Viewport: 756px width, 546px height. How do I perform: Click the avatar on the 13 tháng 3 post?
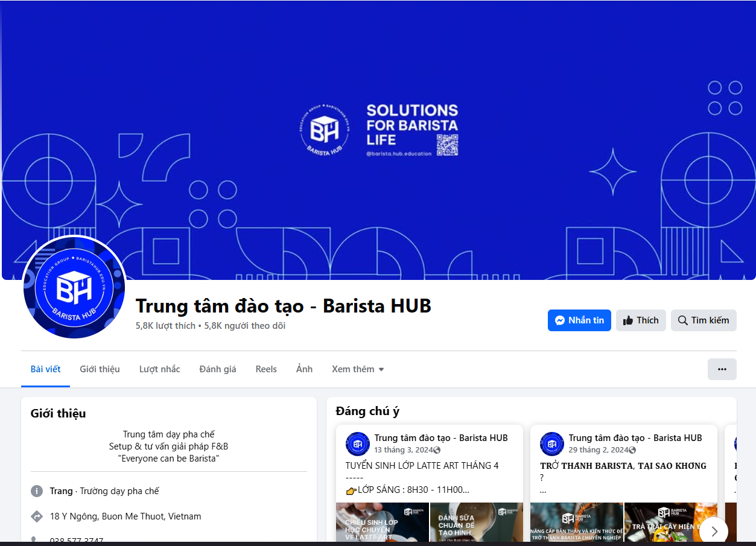coord(358,443)
